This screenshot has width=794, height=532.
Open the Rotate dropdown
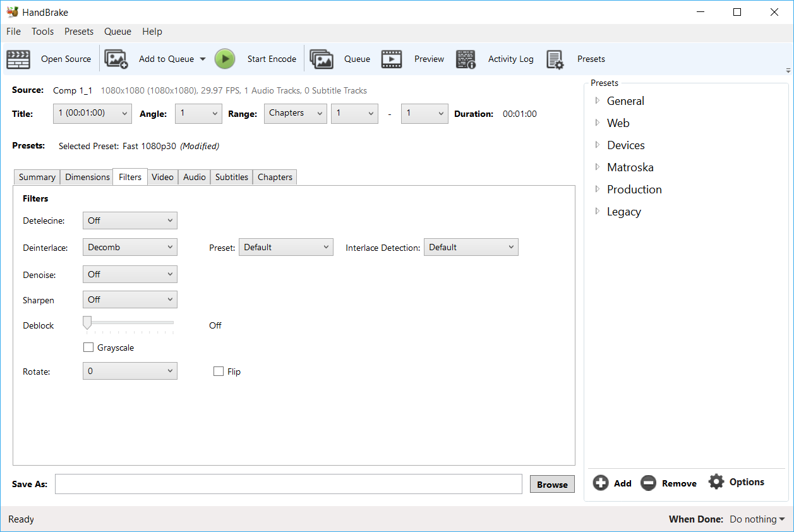point(130,371)
